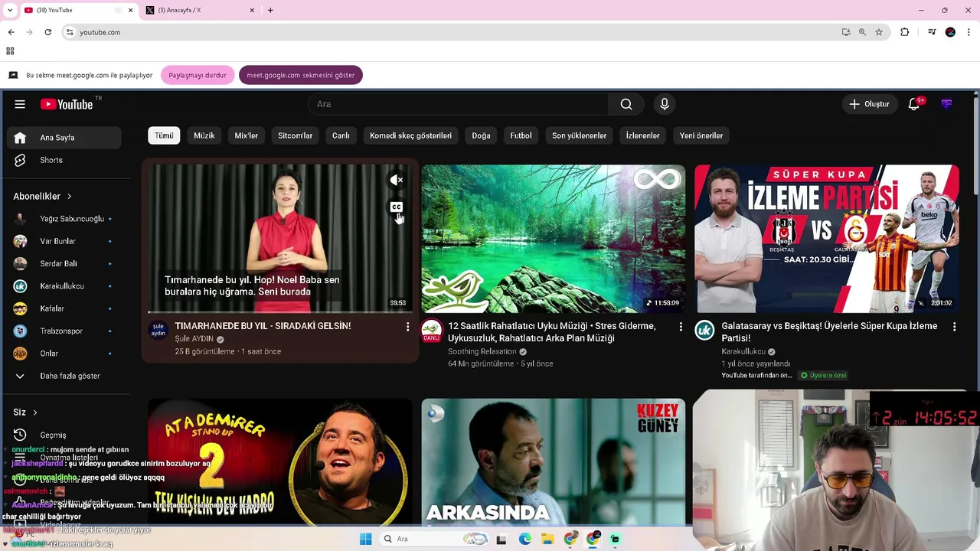Click Soothing Relaxation channel name
This screenshot has height=551, width=980.
[x=482, y=351]
